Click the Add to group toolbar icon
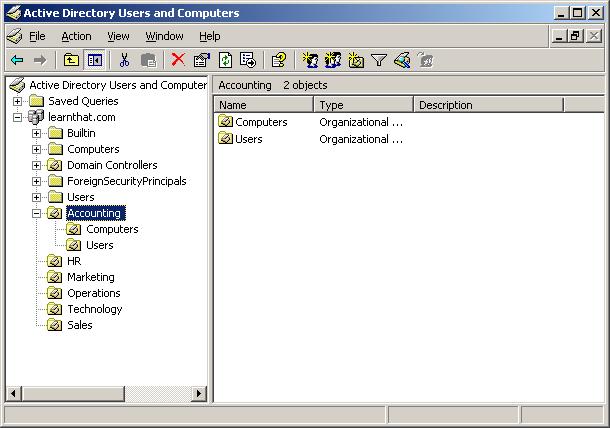The height and width of the screenshot is (428, 610). tap(425, 60)
